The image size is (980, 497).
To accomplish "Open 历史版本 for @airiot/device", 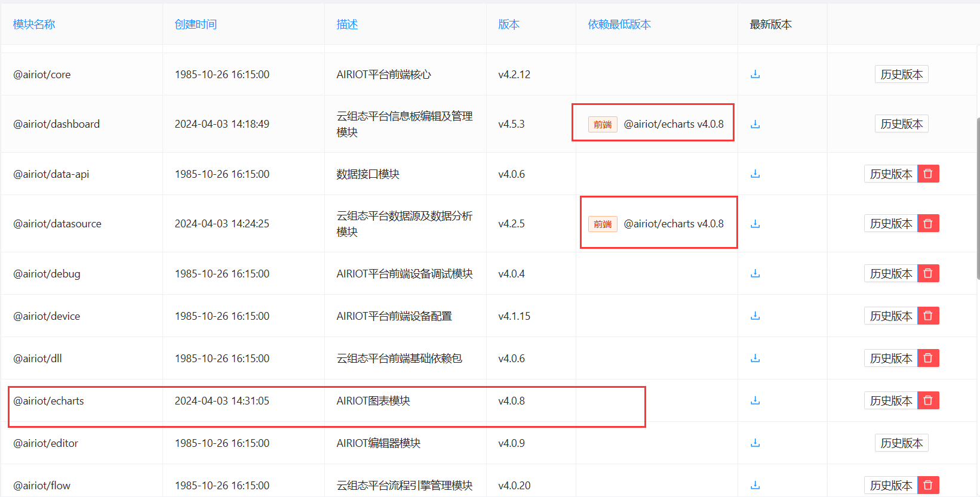I will (891, 316).
